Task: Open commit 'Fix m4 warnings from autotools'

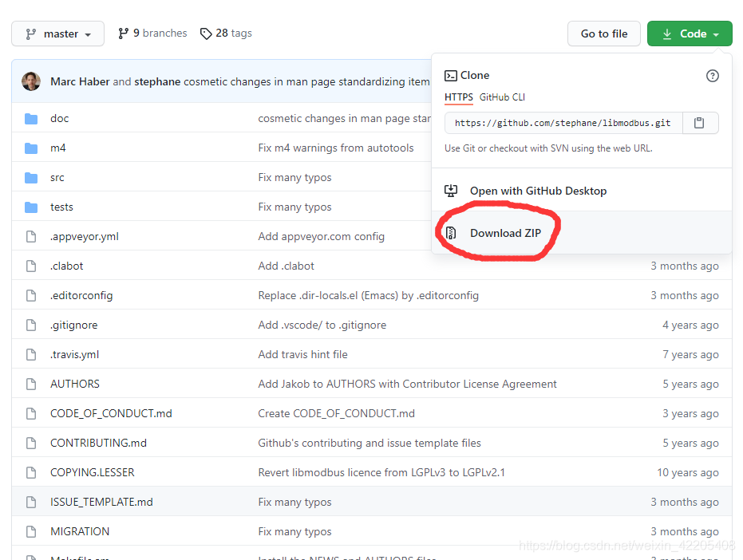Action: [336, 148]
